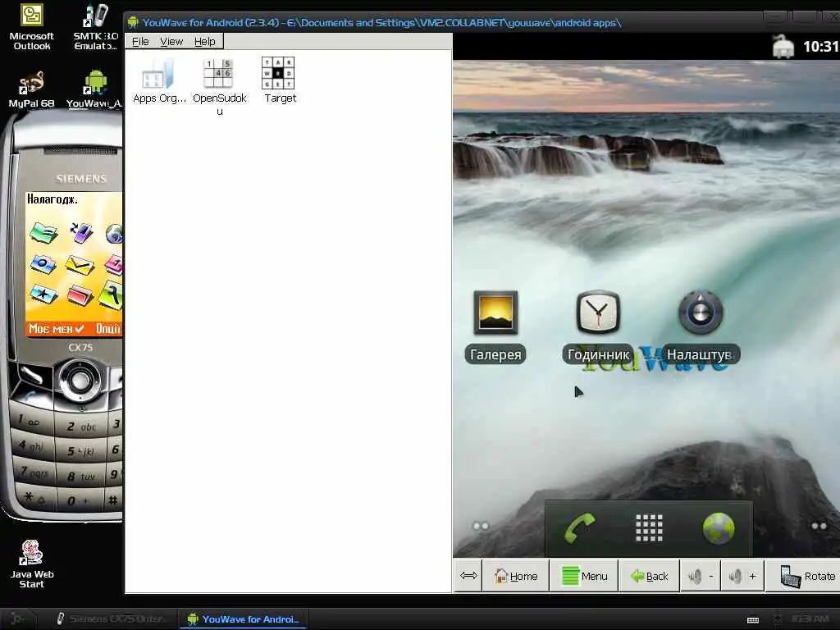Lower volume with the speaker minus button
Screen dimensions: 840x630
701,576
